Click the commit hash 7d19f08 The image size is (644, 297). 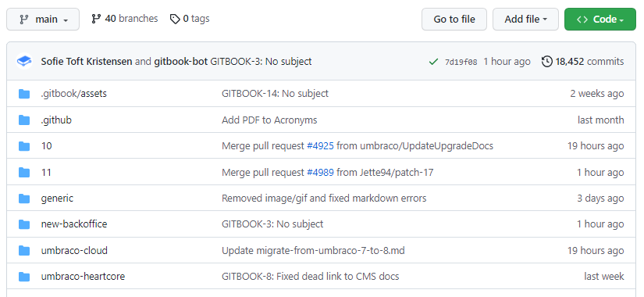click(x=461, y=62)
